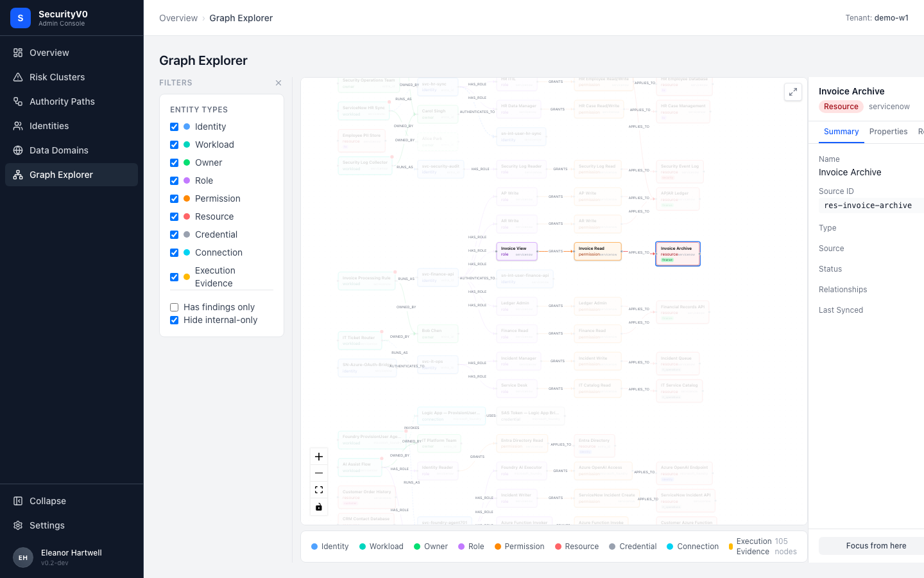Select the Invoice Processing Rule workload node
Screen dimensions: 924x578
click(x=366, y=281)
